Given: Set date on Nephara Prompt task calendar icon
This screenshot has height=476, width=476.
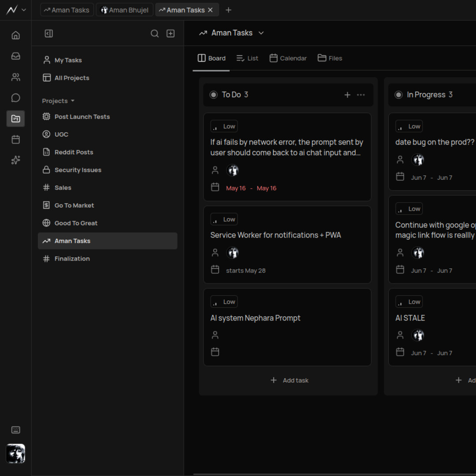Looking at the screenshot, I should [x=215, y=352].
